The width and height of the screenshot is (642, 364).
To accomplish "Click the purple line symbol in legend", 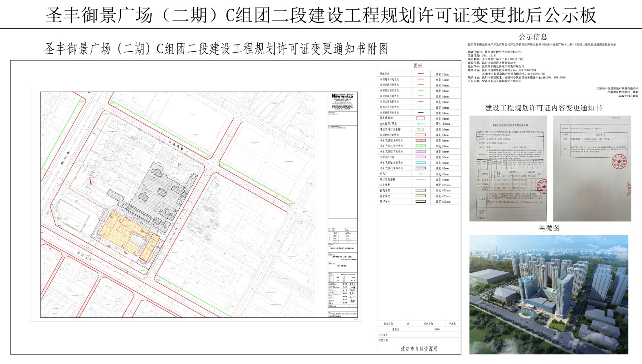I will pos(421,96).
